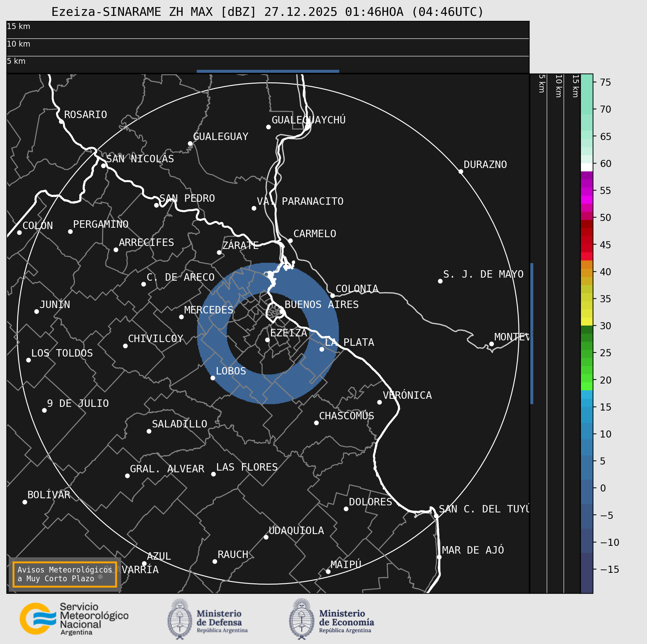The height and width of the screenshot is (644, 647).
Task: Click the magenta 55 dBZ colorbar segment
Action: point(587,191)
